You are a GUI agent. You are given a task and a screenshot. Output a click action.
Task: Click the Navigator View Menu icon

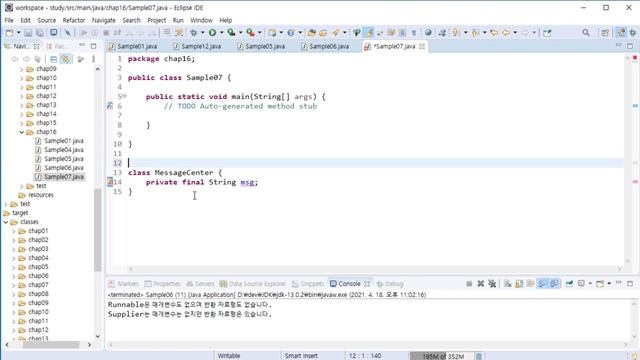pos(93,59)
